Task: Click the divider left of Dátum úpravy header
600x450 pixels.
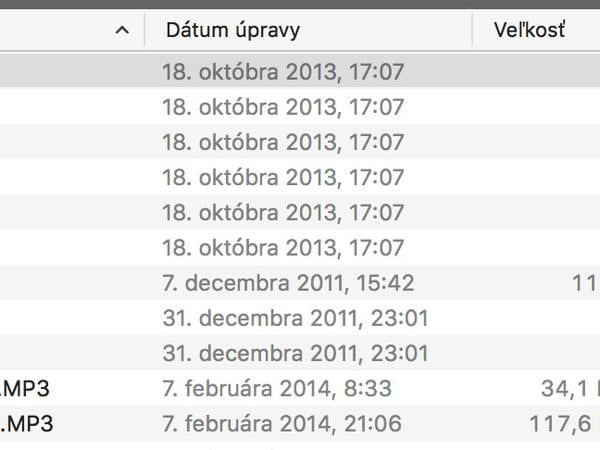Action: click(145, 30)
